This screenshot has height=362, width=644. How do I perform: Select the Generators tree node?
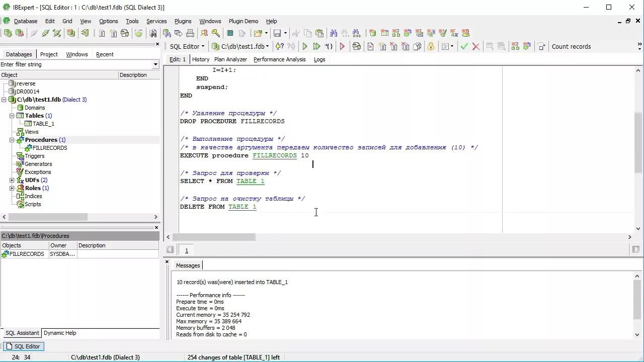38,164
